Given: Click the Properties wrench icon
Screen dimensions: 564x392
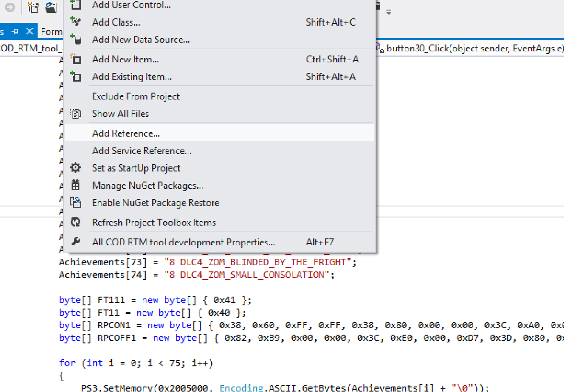Looking at the screenshot, I should (75, 242).
